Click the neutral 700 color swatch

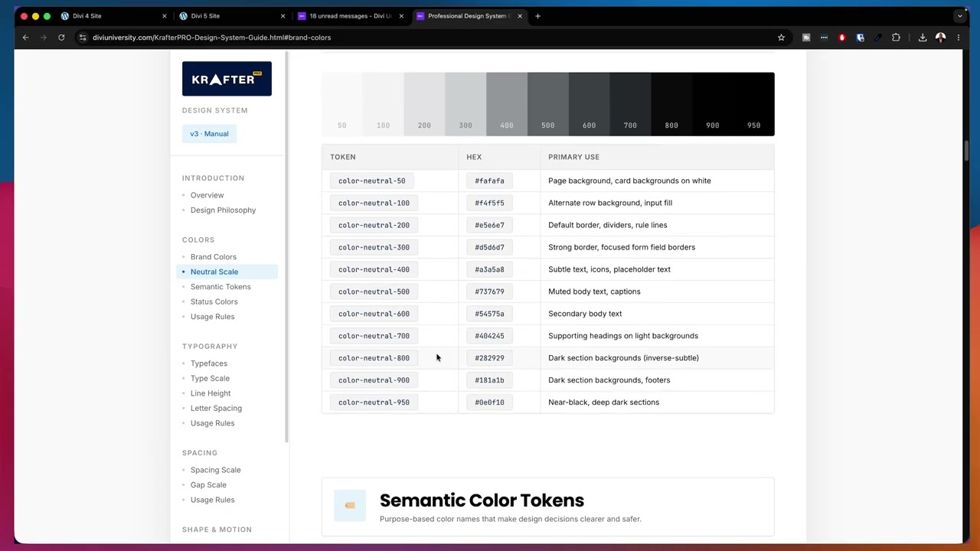pos(630,104)
